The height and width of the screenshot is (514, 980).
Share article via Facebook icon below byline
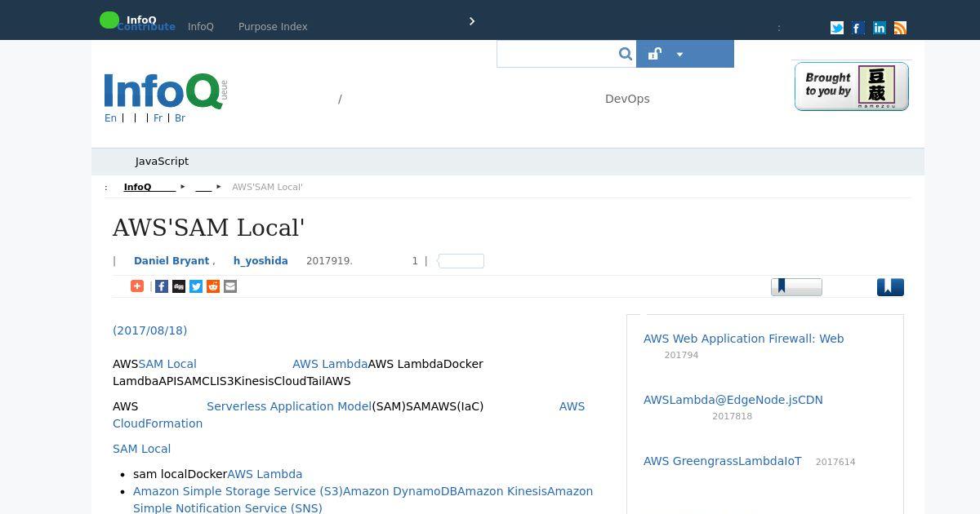point(162,286)
